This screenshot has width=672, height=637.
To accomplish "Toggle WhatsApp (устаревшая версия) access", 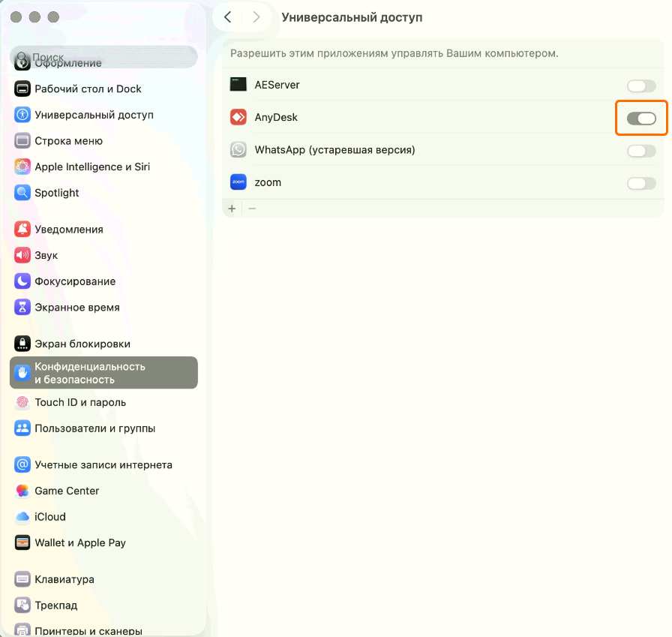I will click(641, 150).
